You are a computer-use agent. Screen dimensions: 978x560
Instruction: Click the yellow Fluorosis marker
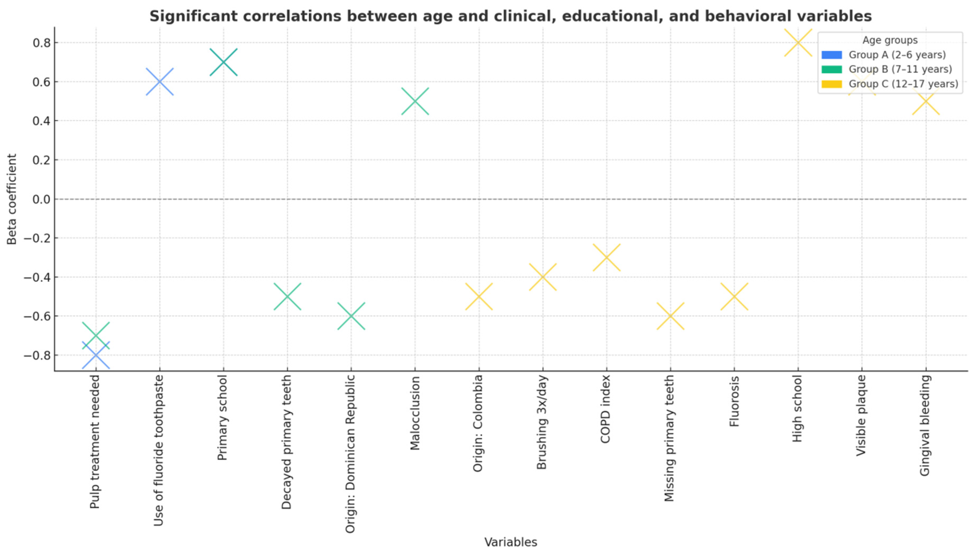734,297
